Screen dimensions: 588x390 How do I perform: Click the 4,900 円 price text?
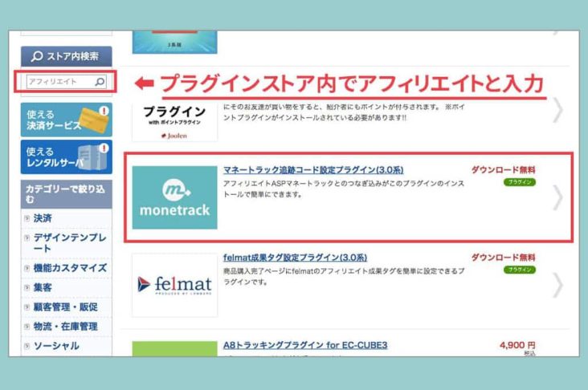tap(517, 345)
